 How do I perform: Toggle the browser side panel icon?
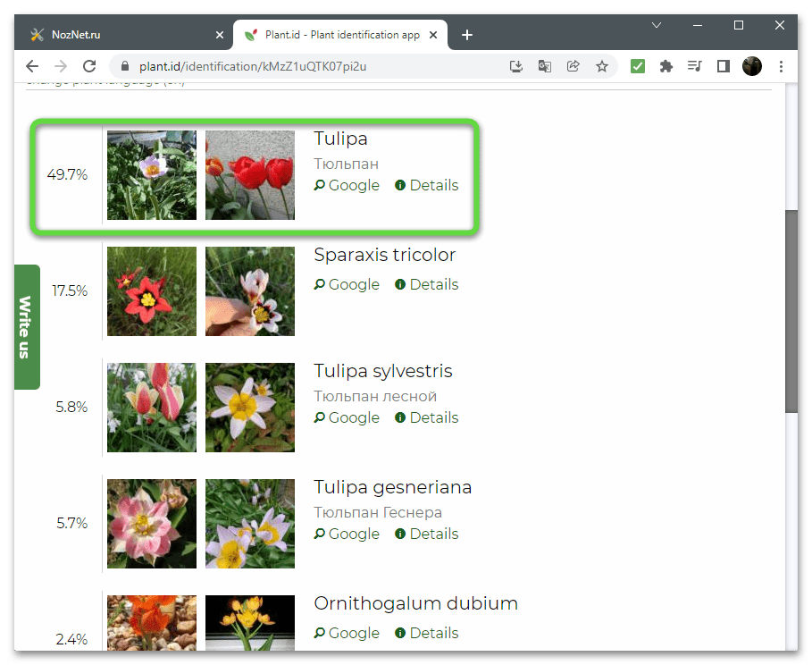click(x=723, y=66)
